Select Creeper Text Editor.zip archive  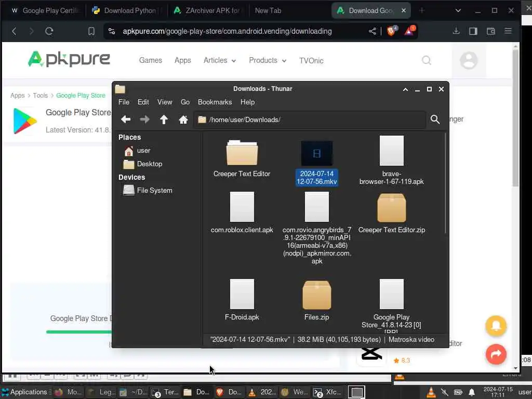392,214
